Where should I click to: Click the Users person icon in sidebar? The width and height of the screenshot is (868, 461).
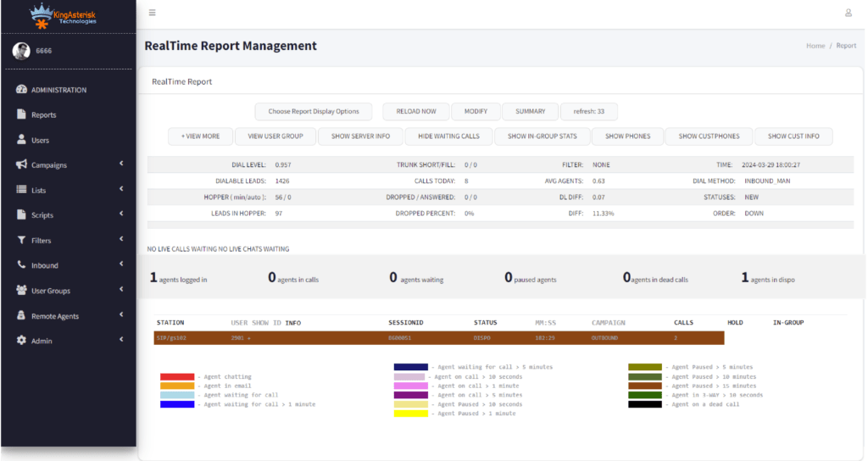(22, 140)
